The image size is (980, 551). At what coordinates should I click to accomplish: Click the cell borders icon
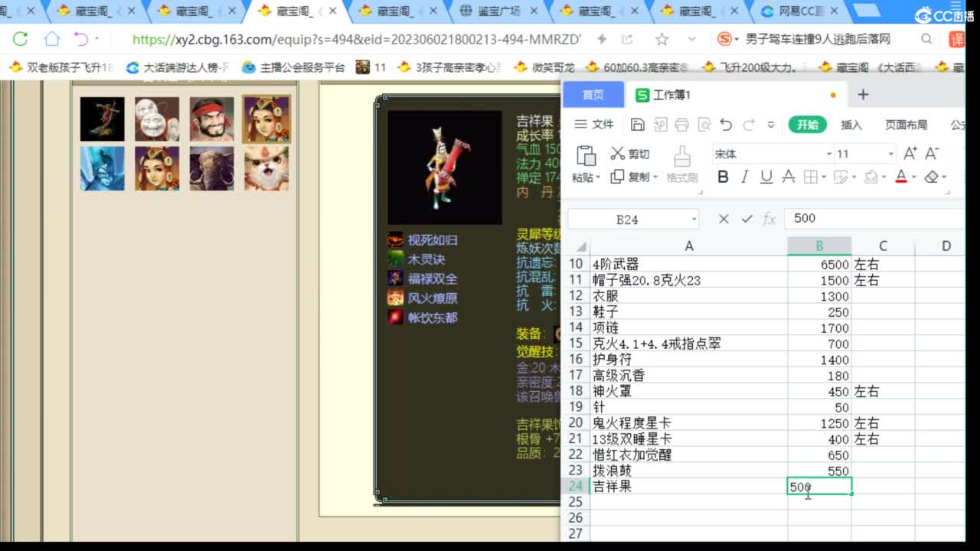click(810, 177)
